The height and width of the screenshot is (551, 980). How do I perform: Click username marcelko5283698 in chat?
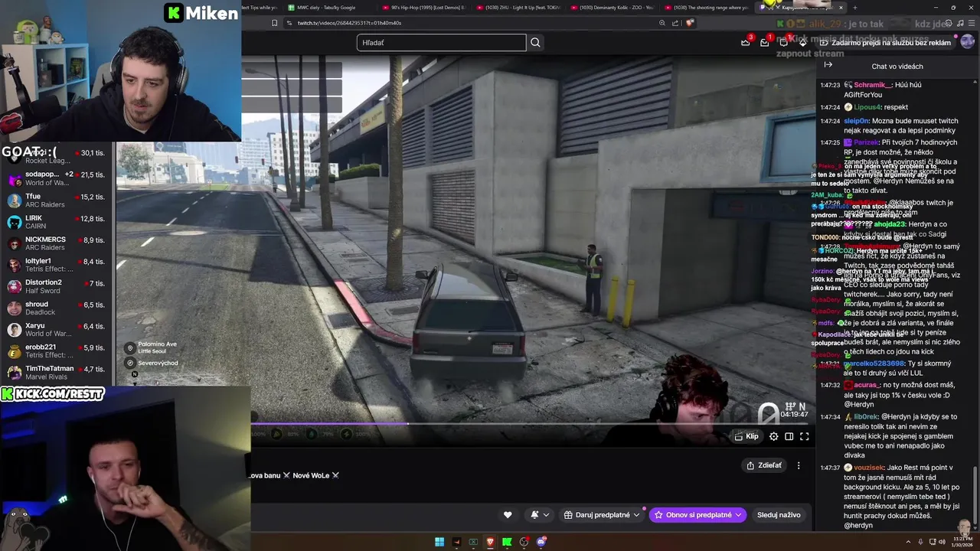(x=875, y=364)
